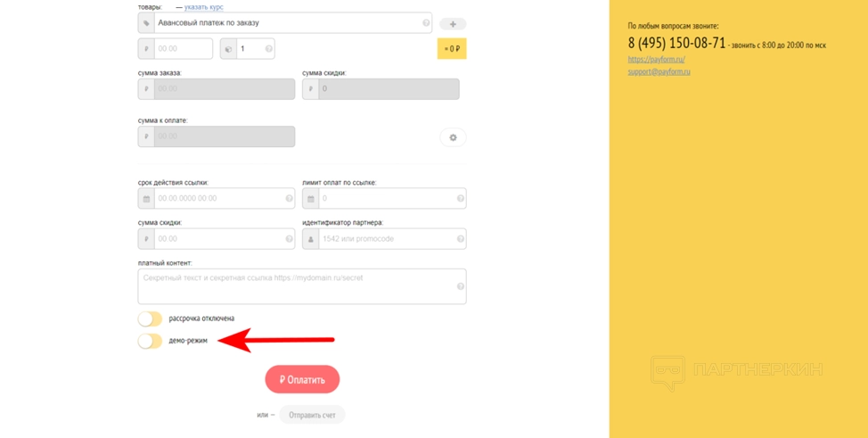Enable the демо-режим toggle
The height and width of the screenshot is (438, 868).
(x=150, y=341)
